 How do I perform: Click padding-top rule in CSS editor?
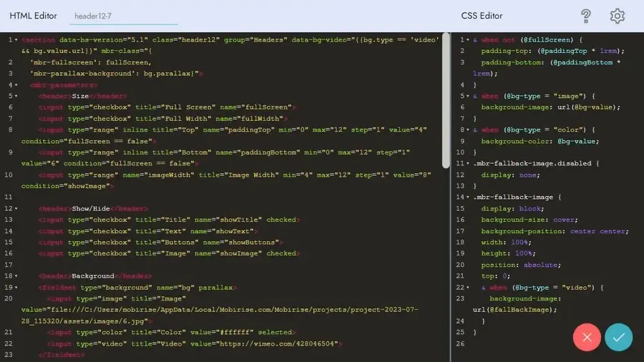click(553, 51)
